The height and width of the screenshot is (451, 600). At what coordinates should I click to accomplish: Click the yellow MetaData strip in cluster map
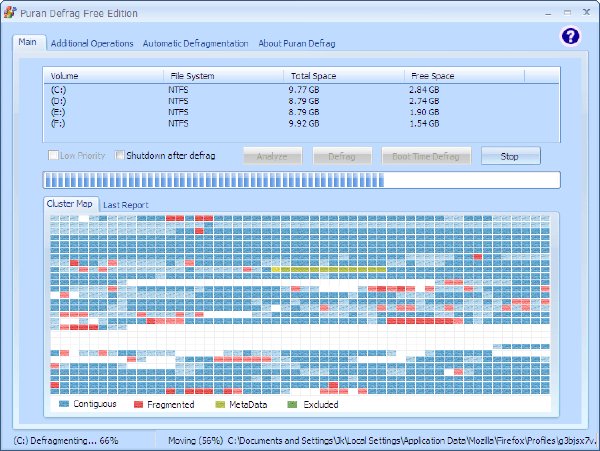pyautogui.click(x=329, y=269)
